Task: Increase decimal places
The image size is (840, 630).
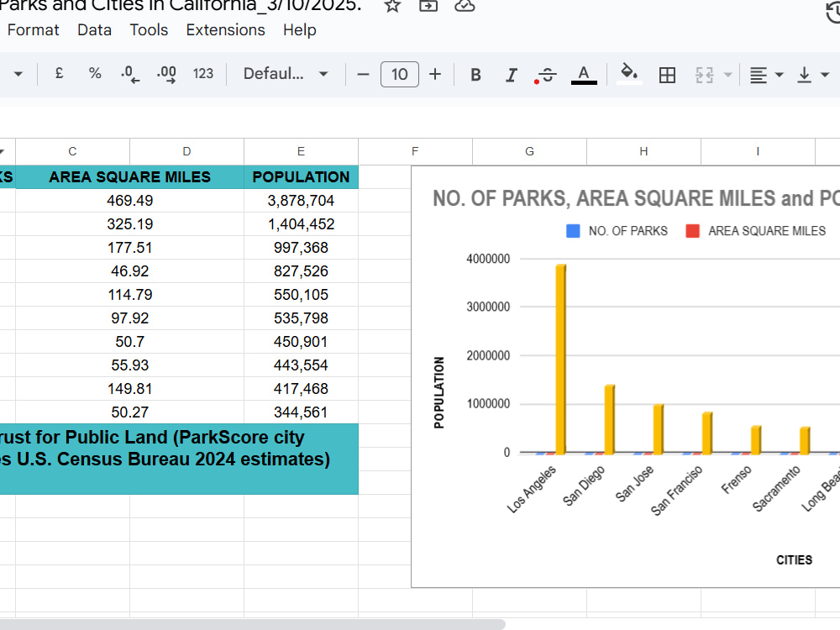Action: click(166, 74)
